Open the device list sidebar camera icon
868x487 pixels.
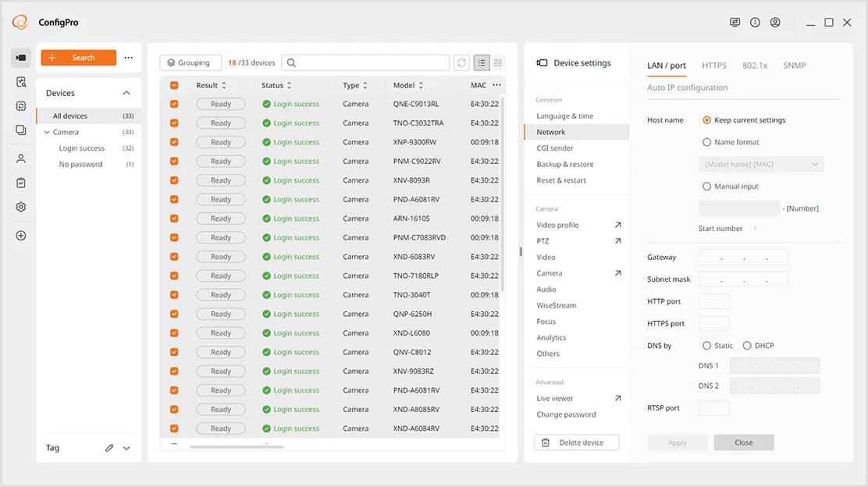coord(21,58)
